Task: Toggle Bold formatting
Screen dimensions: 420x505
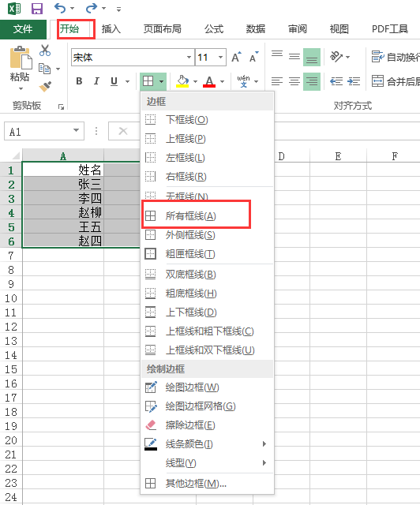Action: tap(79, 81)
